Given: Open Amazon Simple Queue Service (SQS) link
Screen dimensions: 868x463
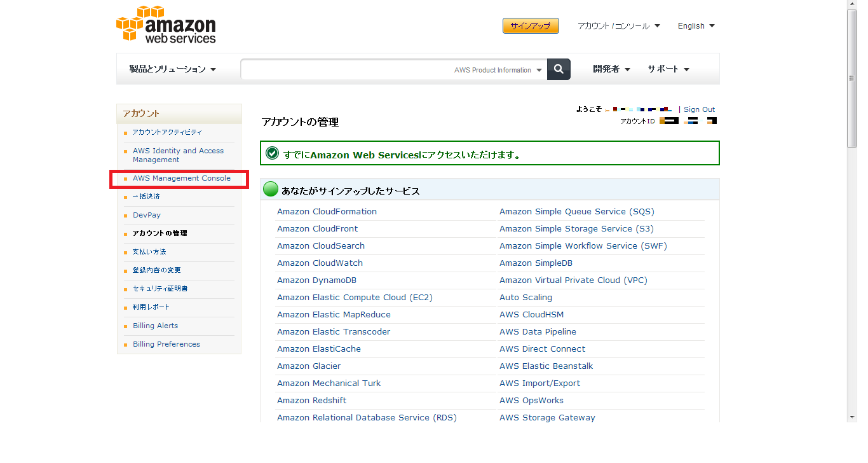Looking at the screenshot, I should pyautogui.click(x=576, y=212).
